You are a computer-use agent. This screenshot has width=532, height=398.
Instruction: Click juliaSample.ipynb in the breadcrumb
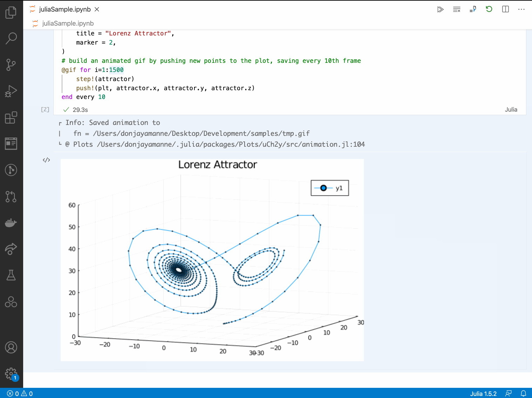click(x=68, y=24)
